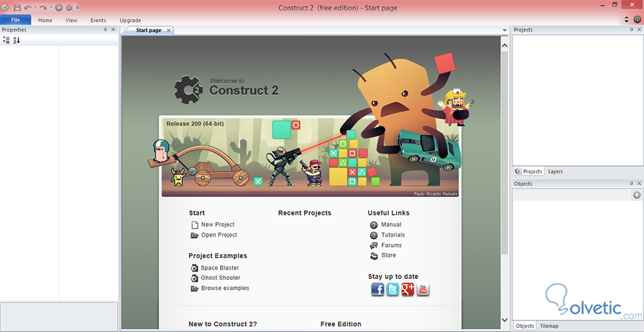Image resolution: width=644 pixels, height=332 pixels.
Task: Start debug mode with the bug icon
Action: coord(70,7)
